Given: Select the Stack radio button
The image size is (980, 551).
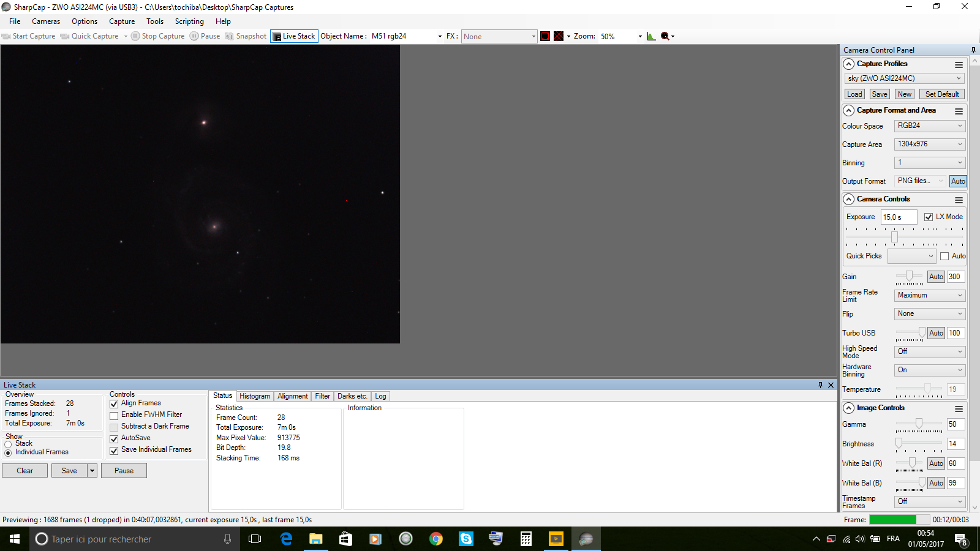Looking at the screenshot, I should [8, 444].
